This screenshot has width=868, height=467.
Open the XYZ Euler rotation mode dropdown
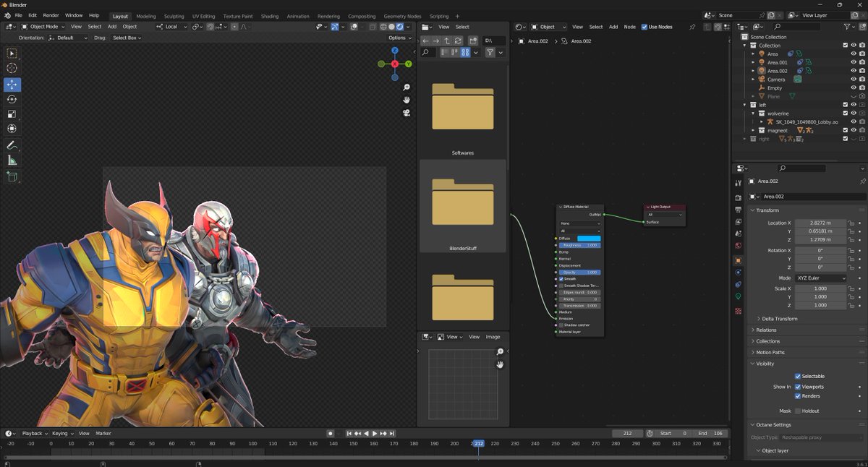820,278
